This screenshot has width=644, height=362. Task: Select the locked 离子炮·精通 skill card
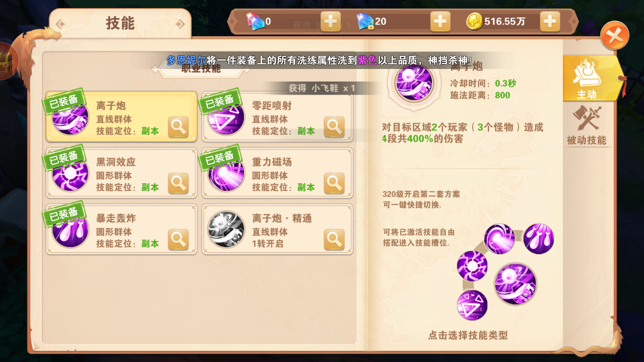tap(277, 230)
